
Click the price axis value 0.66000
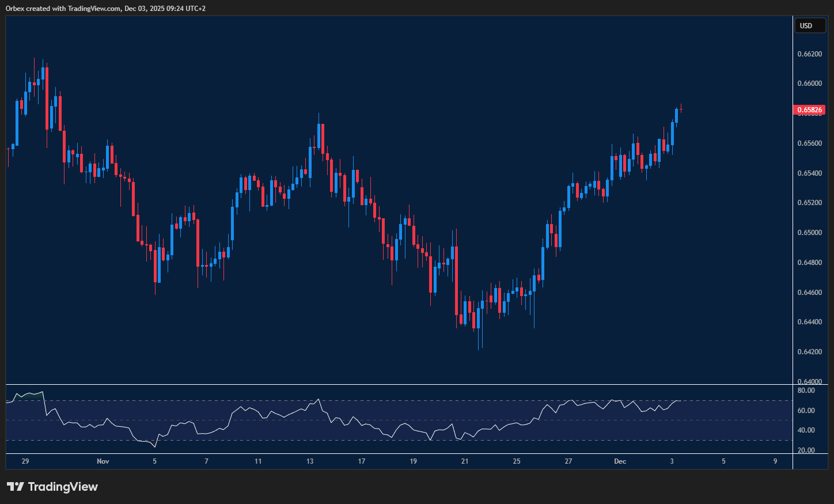coord(809,83)
